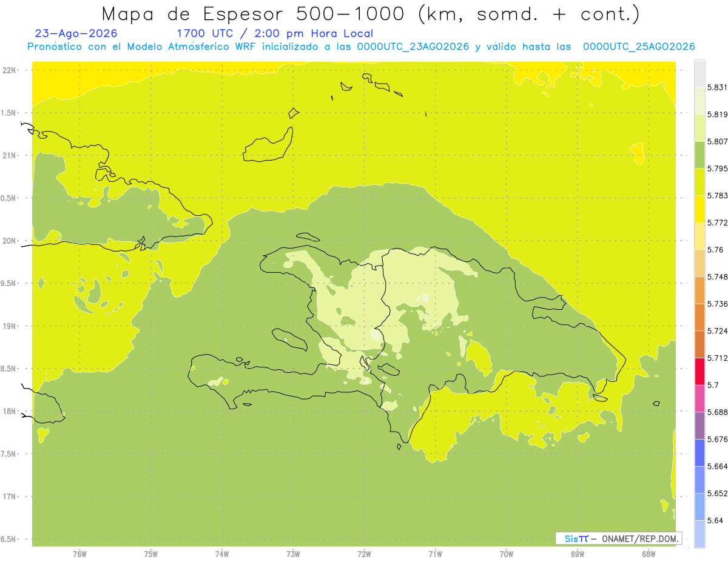
Task: Click the colorbar value '5.724'
Action: [717, 331]
